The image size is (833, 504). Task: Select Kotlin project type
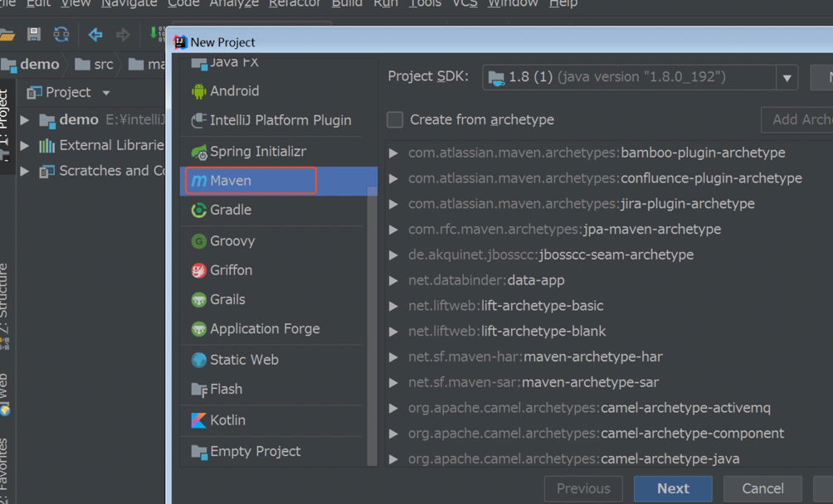(x=279, y=420)
